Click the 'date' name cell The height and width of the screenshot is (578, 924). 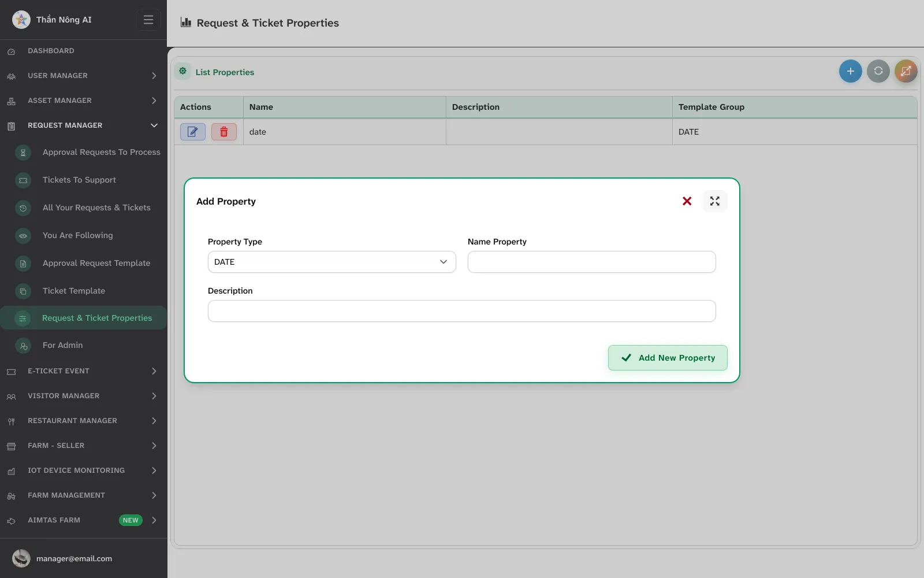(x=345, y=132)
